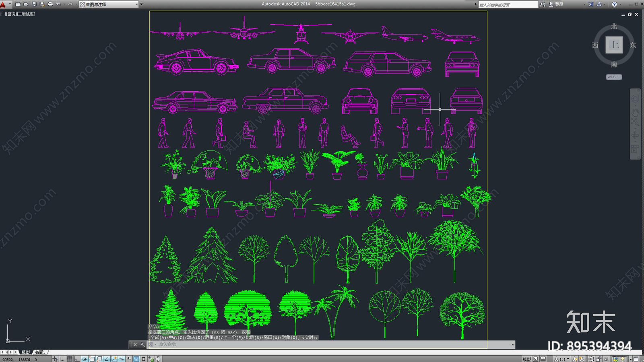Click the toolbar/window lock icon

[599, 359]
